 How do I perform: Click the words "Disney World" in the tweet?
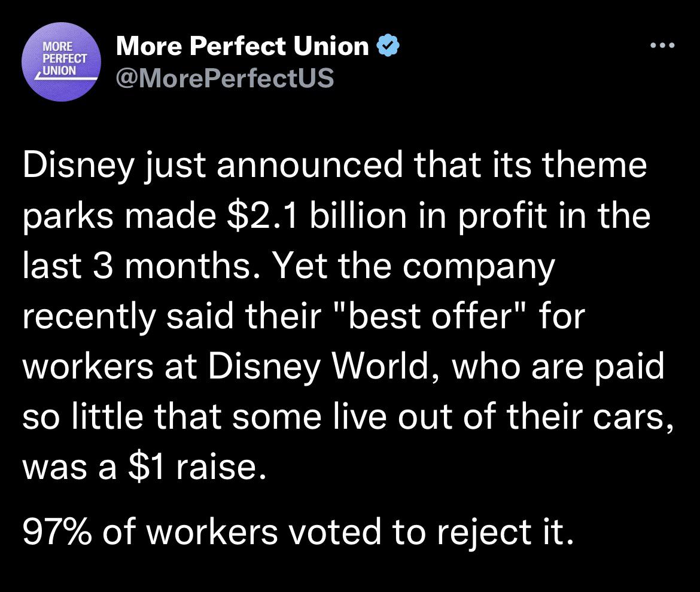click(x=318, y=367)
